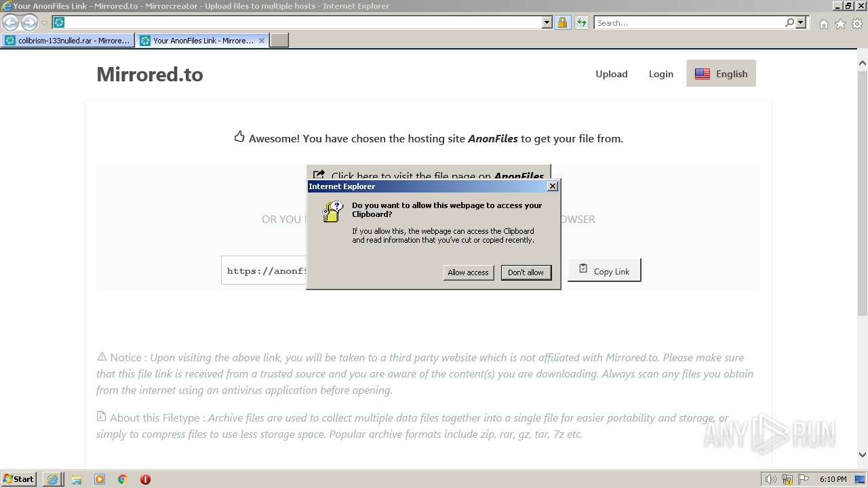Open the Login page link

pyautogui.click(x=660, y=74)
